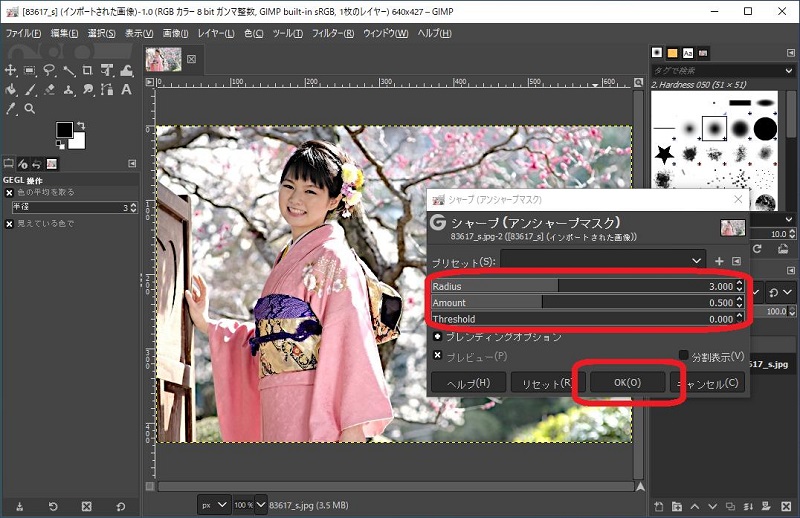Click the navigation arrow icon at canvas corner
Viewport: 800px width, 518px height.
(640, 487)
